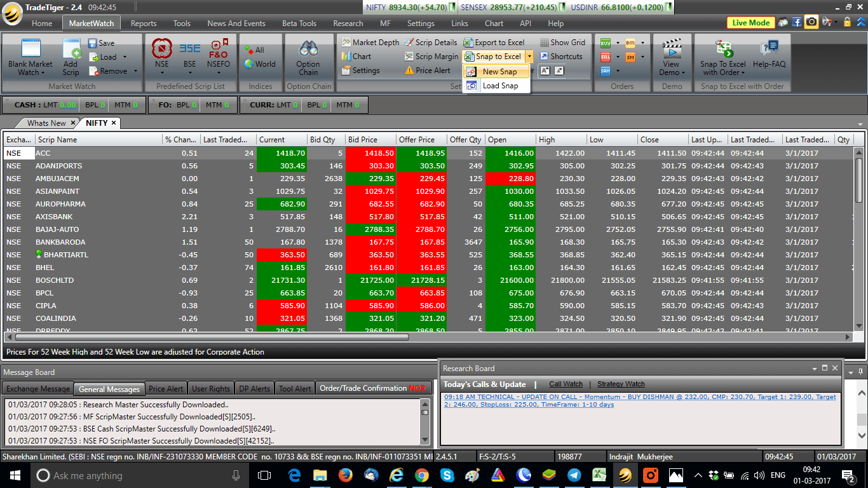Open the Order/Trade Confirmation tab
The width and height of the screenshot is (868, 488).
point(372,388)
